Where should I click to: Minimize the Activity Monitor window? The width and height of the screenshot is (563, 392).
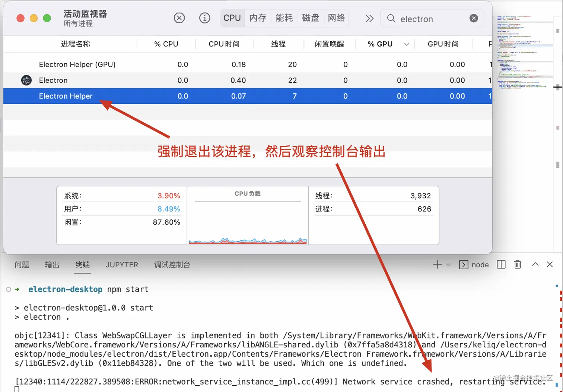pyautogui.click(x=34, y=18)
